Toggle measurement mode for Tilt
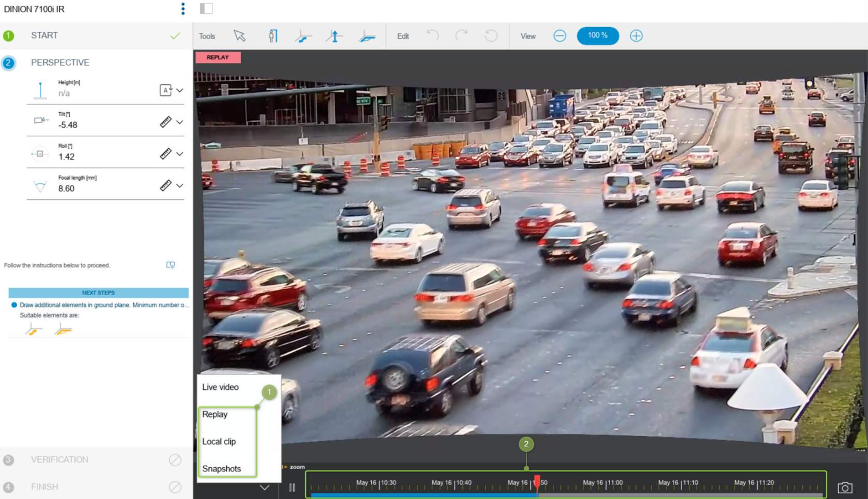 click(166, 122)
